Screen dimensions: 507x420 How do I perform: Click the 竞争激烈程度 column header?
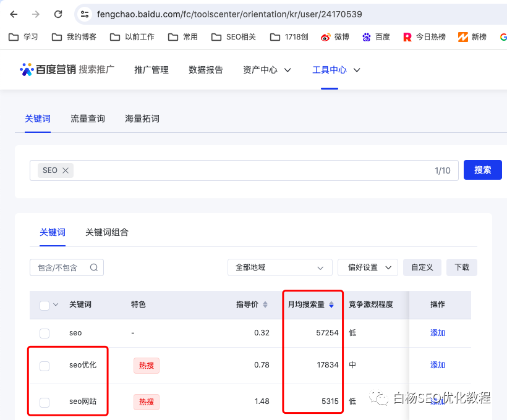[370, 304]
